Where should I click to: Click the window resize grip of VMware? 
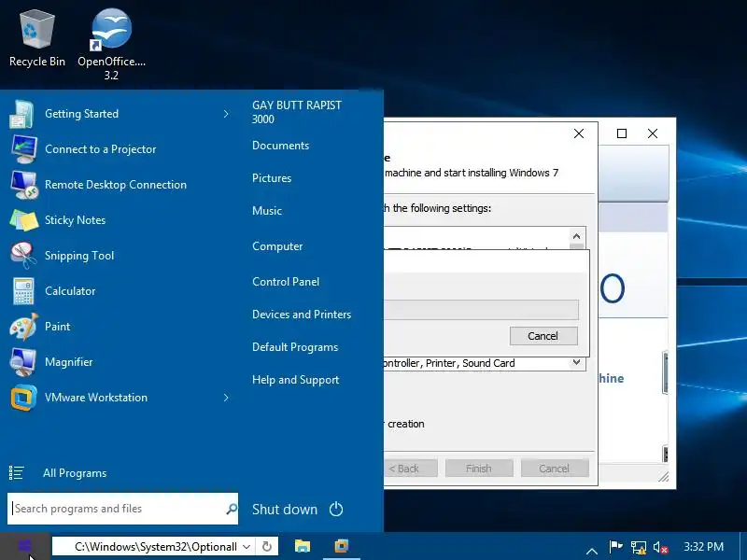coord(664,476)
